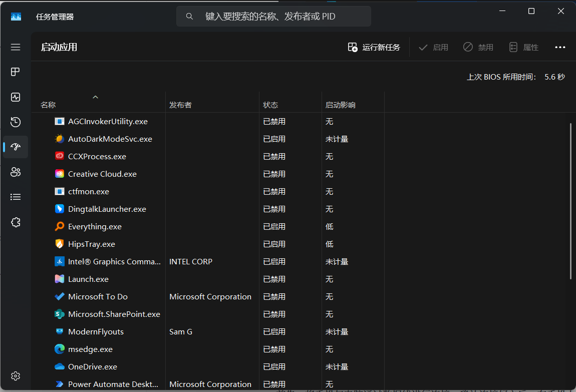Click the Power Automate Desktop icon

click(60, 384)
